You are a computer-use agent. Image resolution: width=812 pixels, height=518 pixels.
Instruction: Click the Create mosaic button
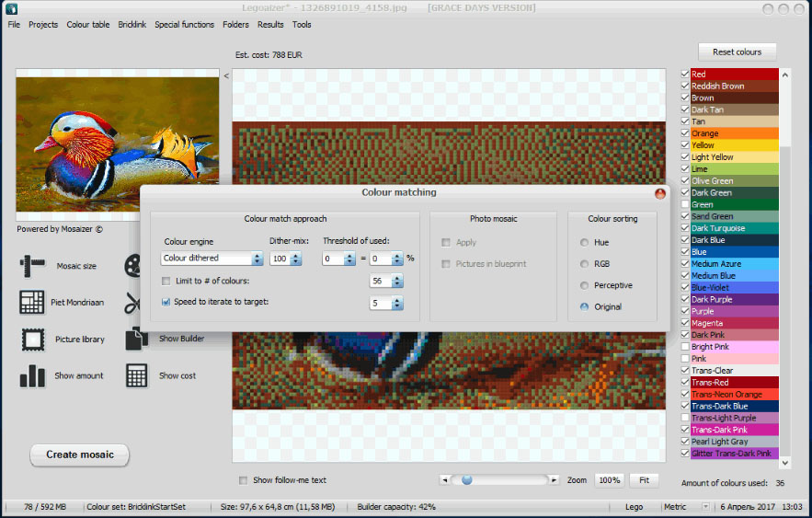coord(80,455)
